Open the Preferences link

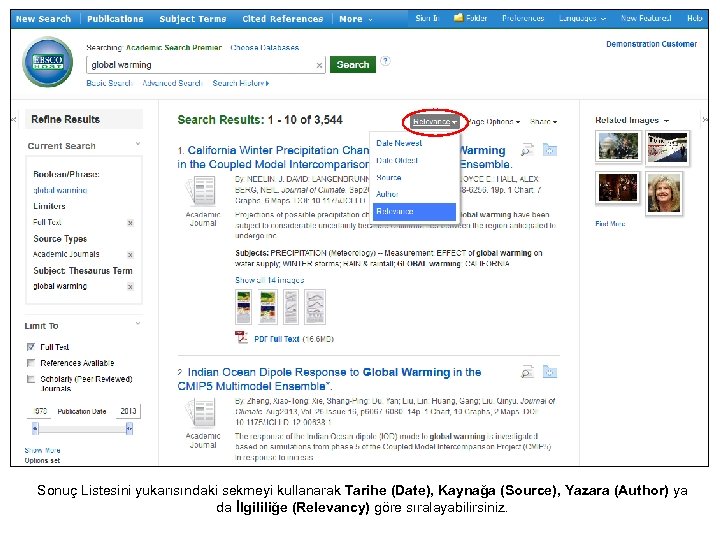[x=523, y=18]
